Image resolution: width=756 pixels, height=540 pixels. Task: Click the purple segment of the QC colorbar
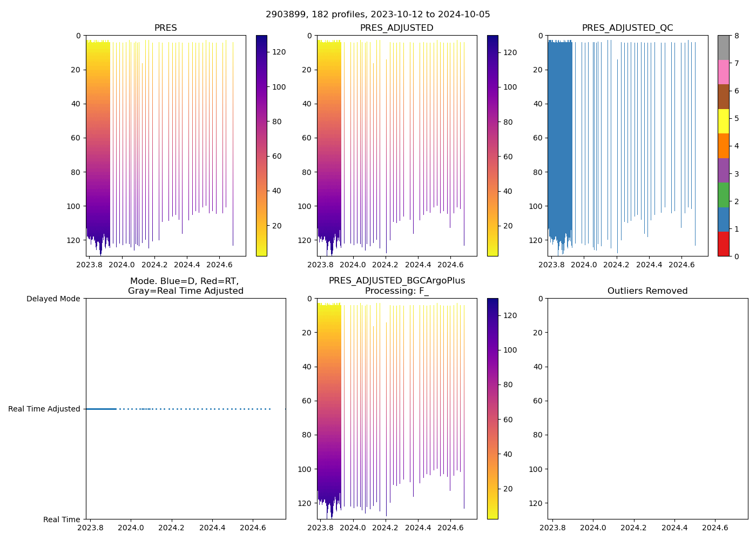click(x=723, y=170)
